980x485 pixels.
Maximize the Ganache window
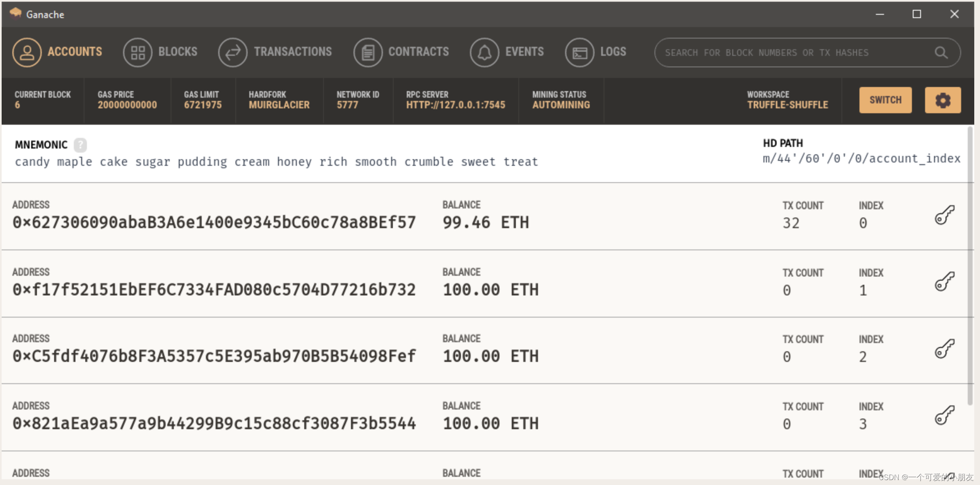coord(917,14)
